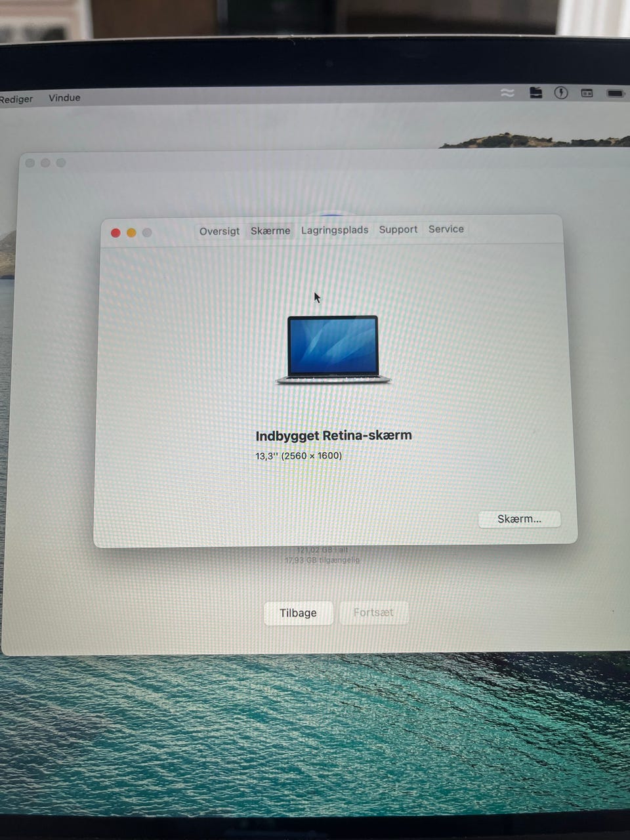The height and width of the screenshot is (840, 630).
Task: Select the Skærme tab
Action: 270,231
